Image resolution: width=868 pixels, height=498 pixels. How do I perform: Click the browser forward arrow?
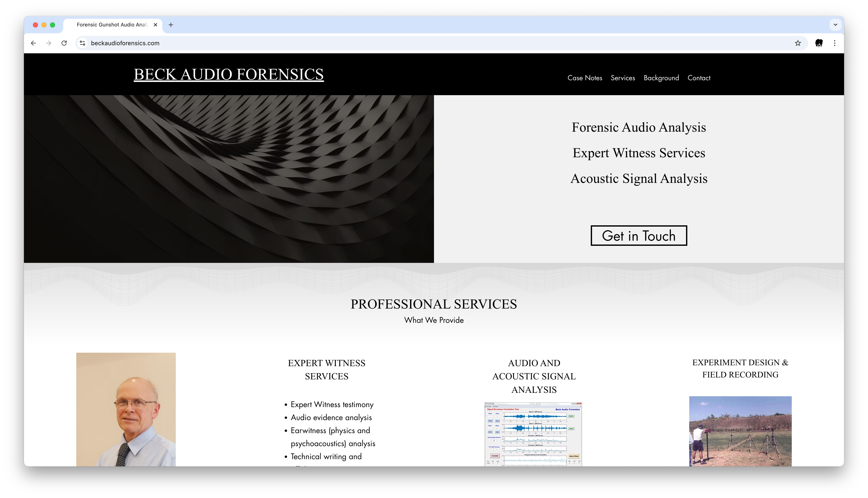point(49,43)
